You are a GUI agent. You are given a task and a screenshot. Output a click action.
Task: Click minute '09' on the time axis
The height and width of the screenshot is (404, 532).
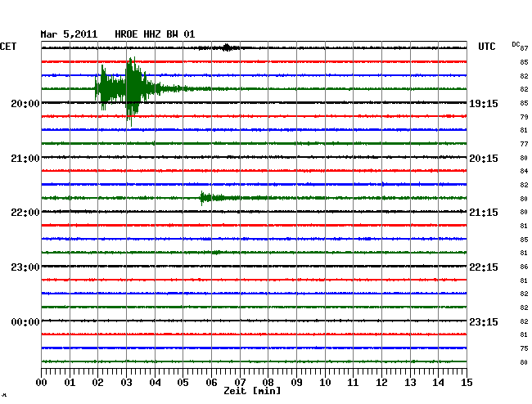pyautogui.click(x=296, y=383)
